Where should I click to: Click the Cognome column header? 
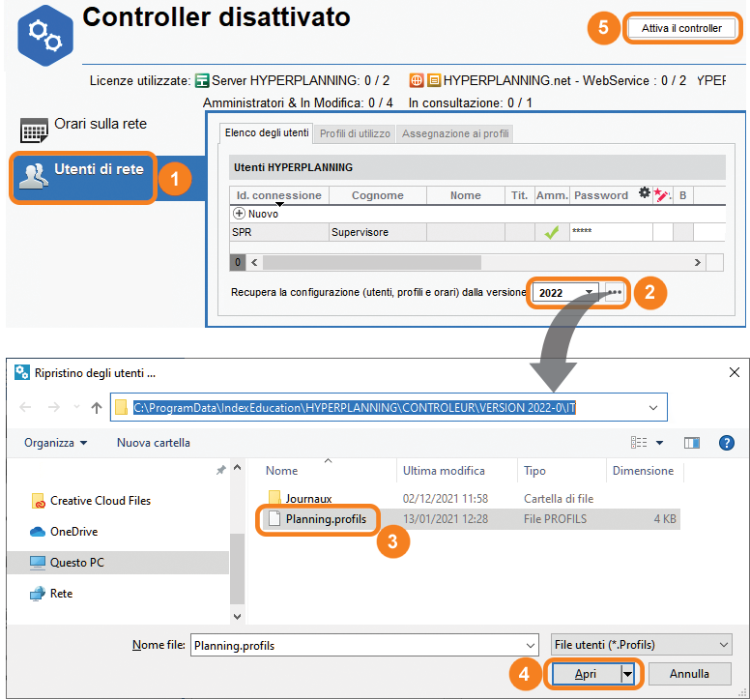pyautogui.click(x=378, y=195)
